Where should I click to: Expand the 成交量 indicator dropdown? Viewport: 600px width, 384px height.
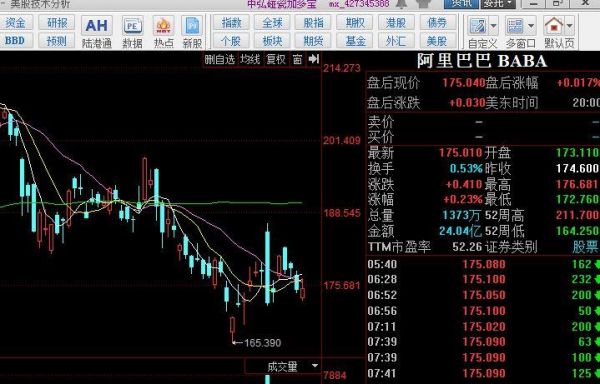point(315,366)
